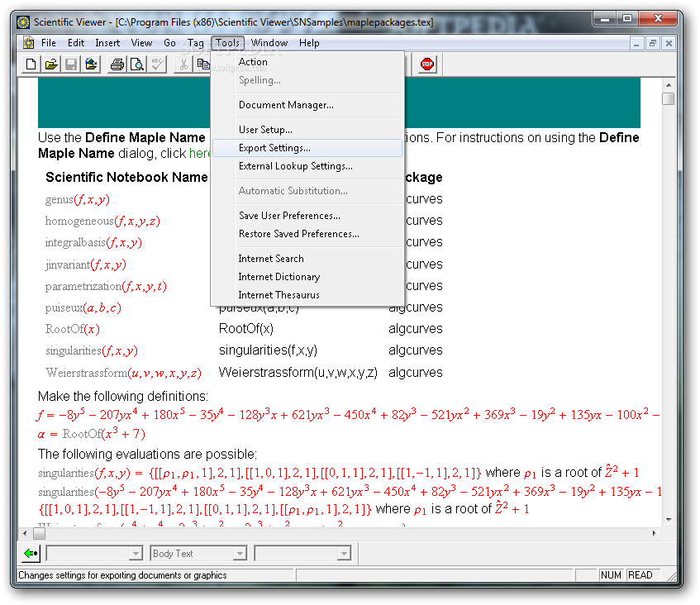700x605 pixels.
Task: Expand the empty dropdown beside back arrow
Action: pos(136,554)
